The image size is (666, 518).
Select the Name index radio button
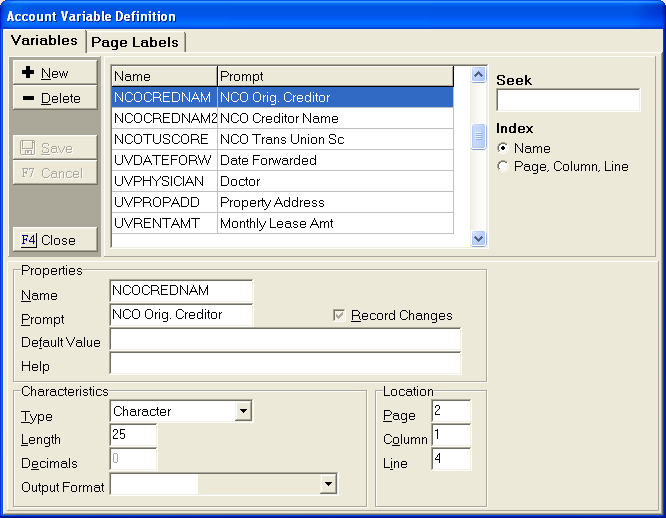click(x=503, y=148)
